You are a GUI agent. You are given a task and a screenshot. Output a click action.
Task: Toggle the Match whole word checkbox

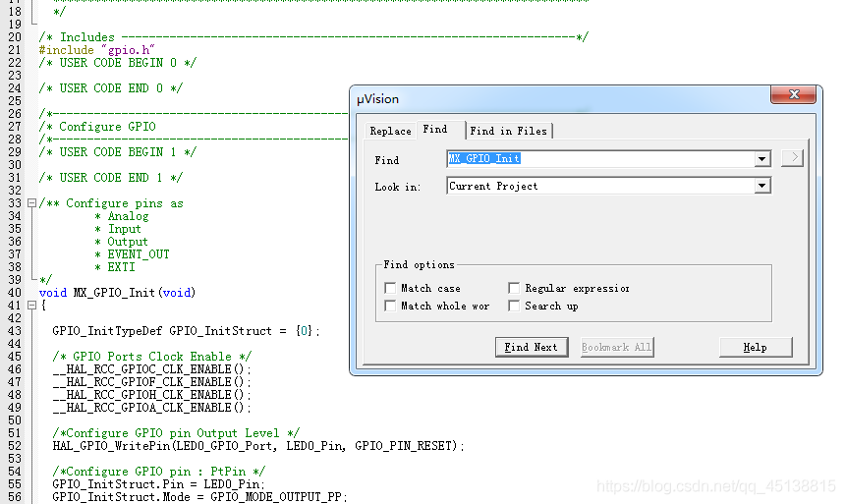[x=391, y=307]
